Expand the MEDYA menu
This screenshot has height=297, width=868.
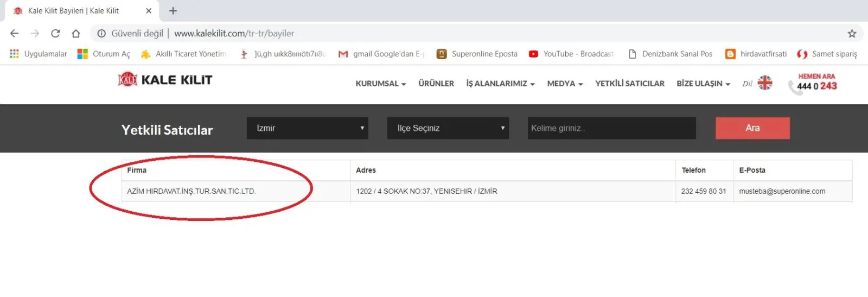(565, 84)
